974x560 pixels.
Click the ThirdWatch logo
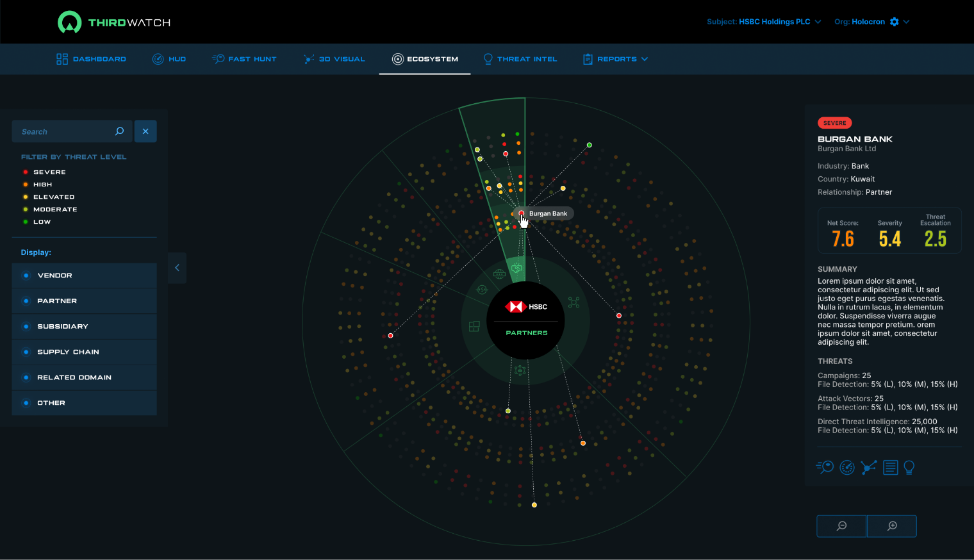click(114, 22)
